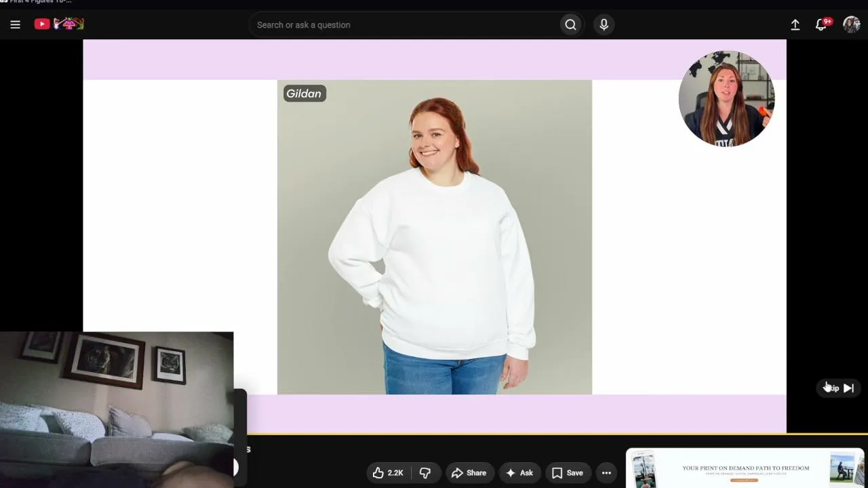Pause the video by clicking the player
The image size is (868, 488).
[x=434, y=237]
